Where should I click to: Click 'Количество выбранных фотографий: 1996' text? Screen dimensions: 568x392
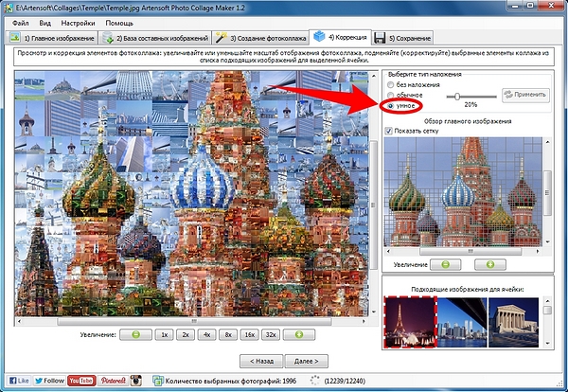click(231, 381)
